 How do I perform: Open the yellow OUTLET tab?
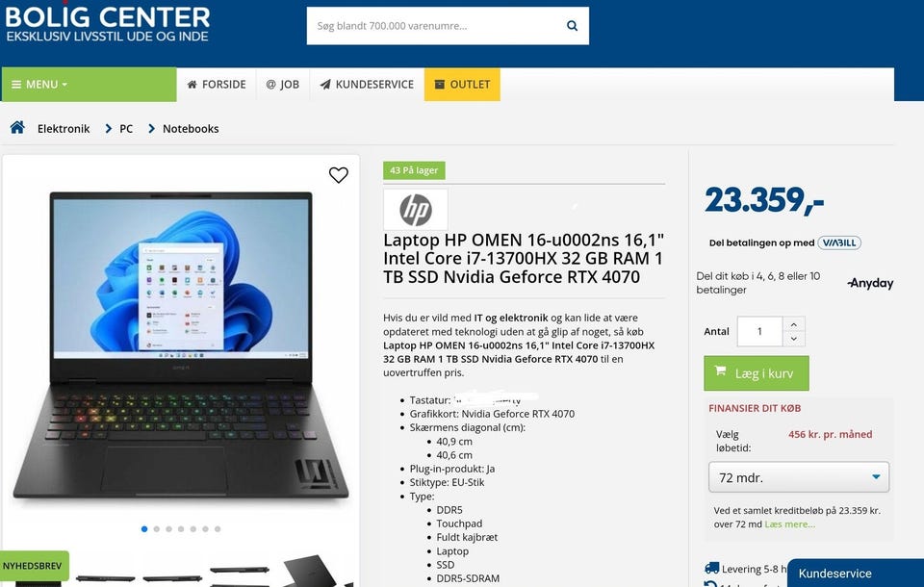coord(462,85)
